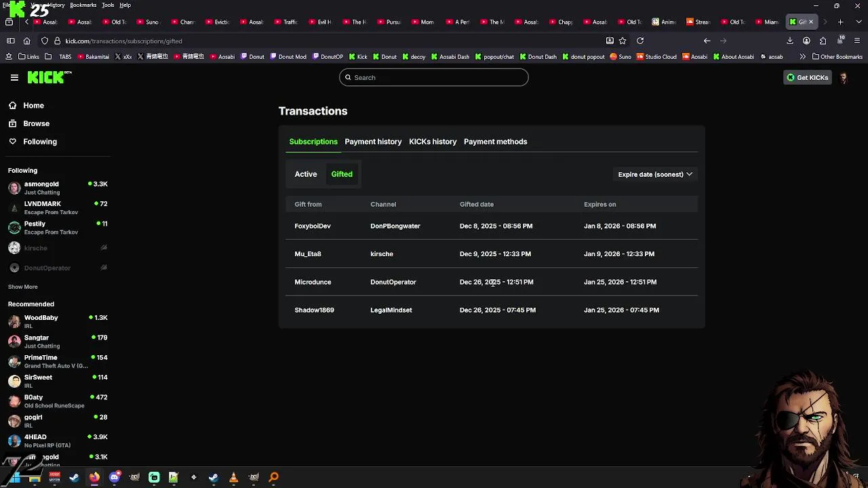Switch to the Subscriptions tab
This screenshot has height=488, width=868.
313,142
